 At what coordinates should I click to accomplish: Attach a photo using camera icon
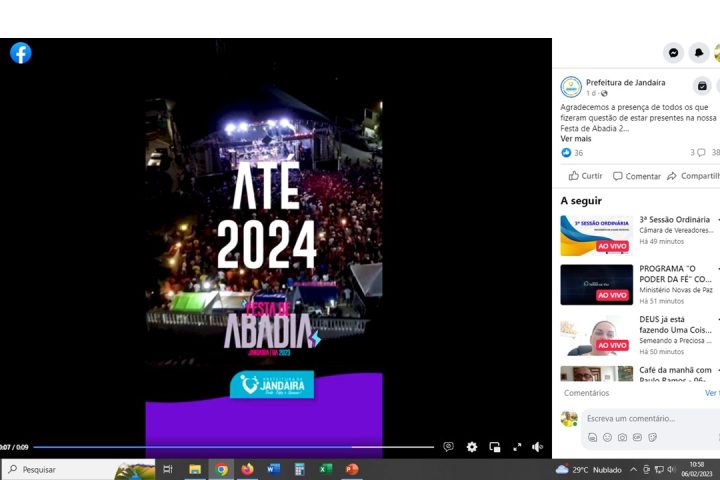[x=622, y=437]
